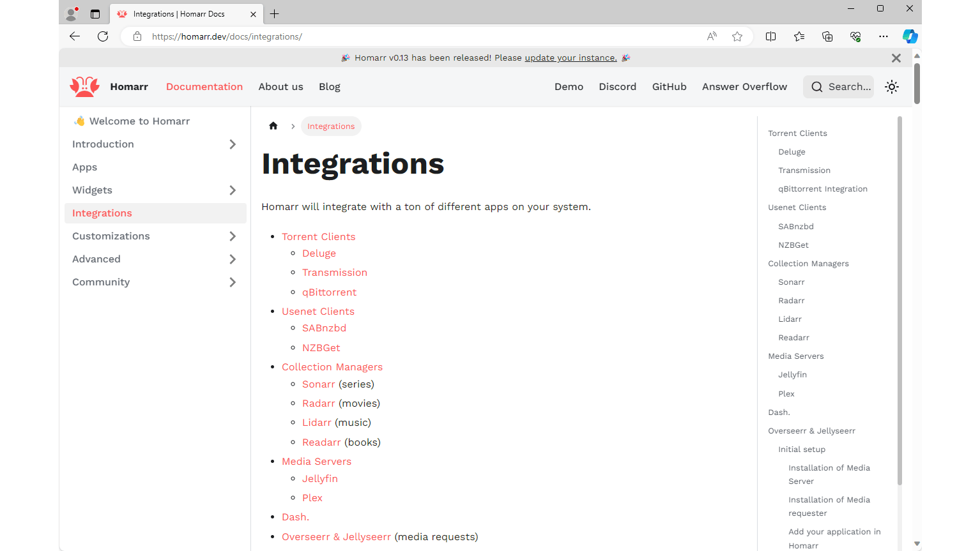980x551 pixels.
Task: Jump to Media Servers in contents
Action: click(796, 356)
